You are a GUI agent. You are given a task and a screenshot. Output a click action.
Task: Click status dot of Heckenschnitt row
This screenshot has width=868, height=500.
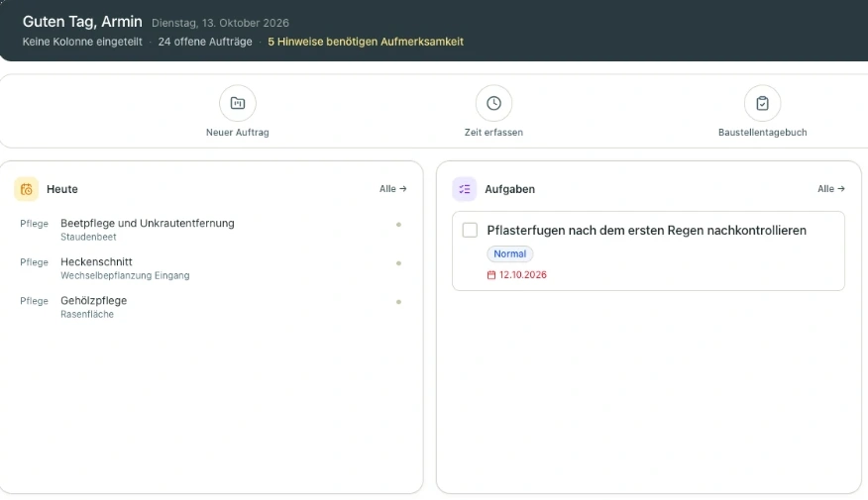coord(398,263)
